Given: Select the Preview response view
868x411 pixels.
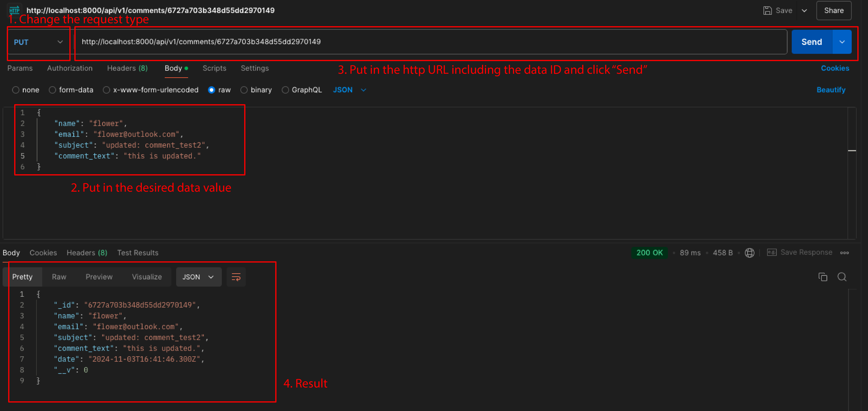Looking at the screenshot, I should [99, 277].
